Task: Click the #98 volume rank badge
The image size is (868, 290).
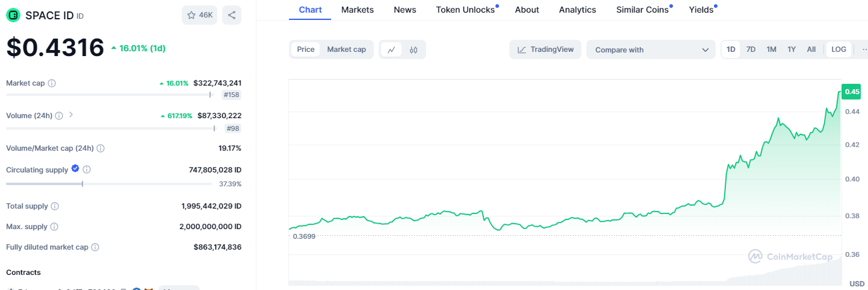Action: point(233,128)
